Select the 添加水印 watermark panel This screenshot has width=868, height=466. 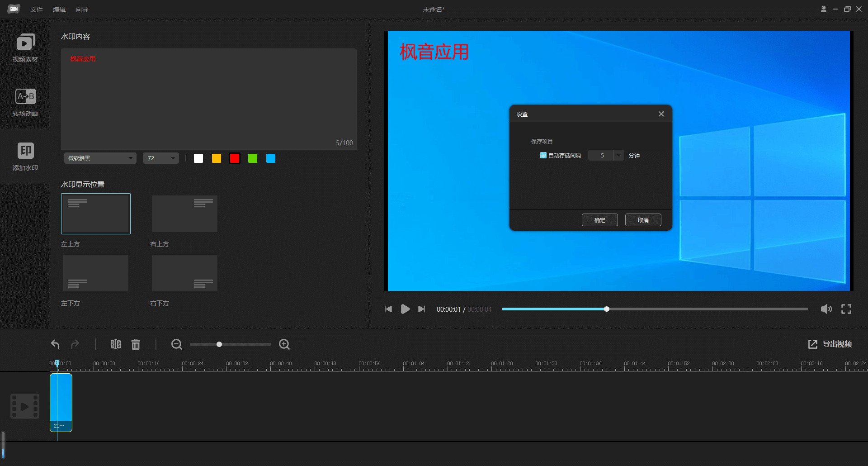(25, 157)
